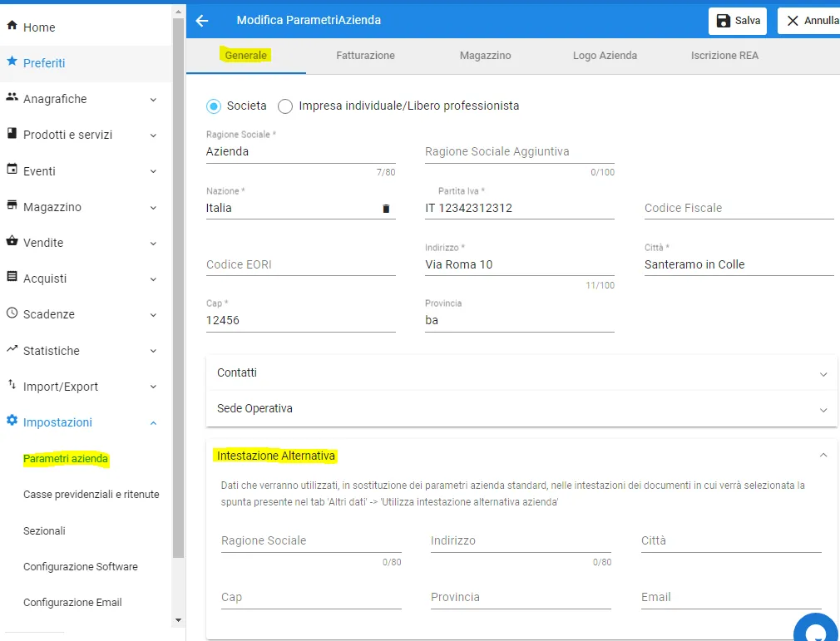The width and height of the screenshot is (840, 641).
Task: Click the sidebar scroll-up arrow
Action: point(178,10)
